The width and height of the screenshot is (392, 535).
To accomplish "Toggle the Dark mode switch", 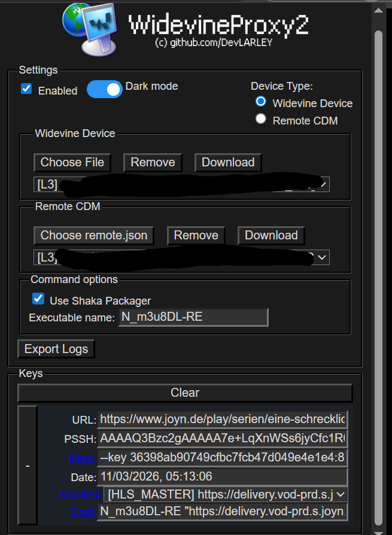I will [104, 89].
